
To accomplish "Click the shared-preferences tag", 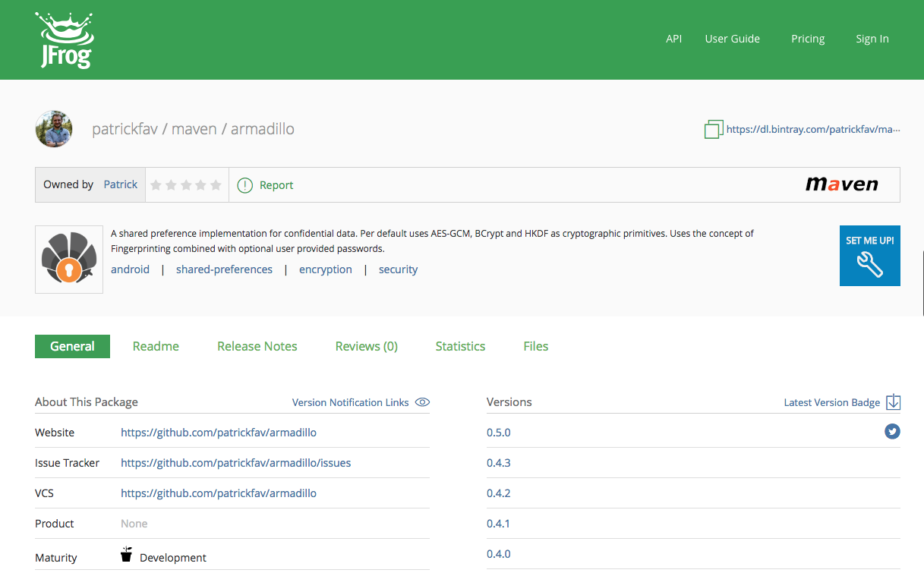I will tap(224, 269).
